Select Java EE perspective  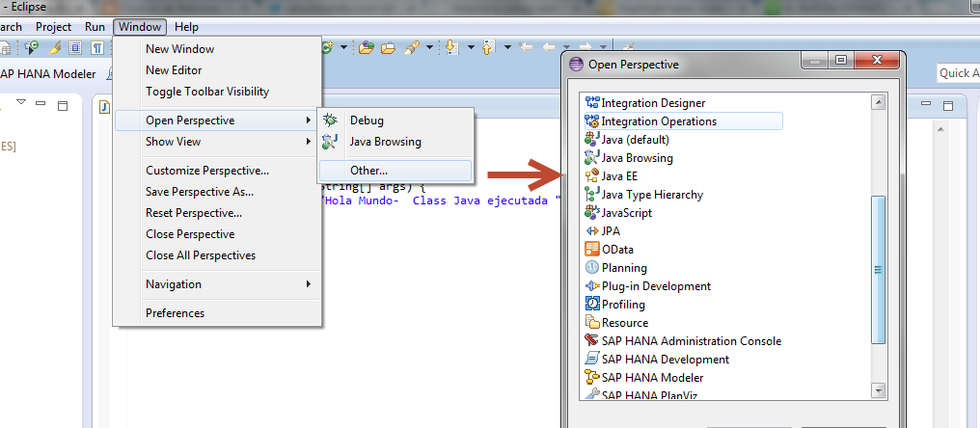612,175
